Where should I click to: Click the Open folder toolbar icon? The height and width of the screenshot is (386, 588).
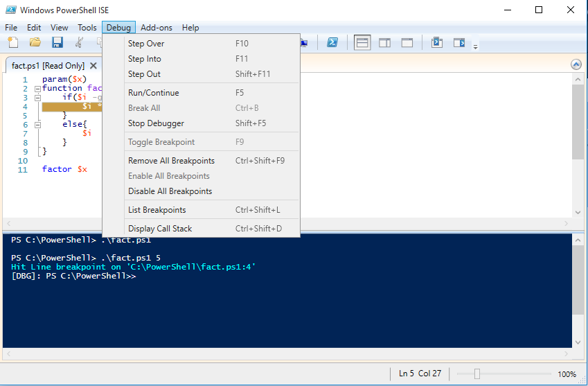click(x=35, y=43)
